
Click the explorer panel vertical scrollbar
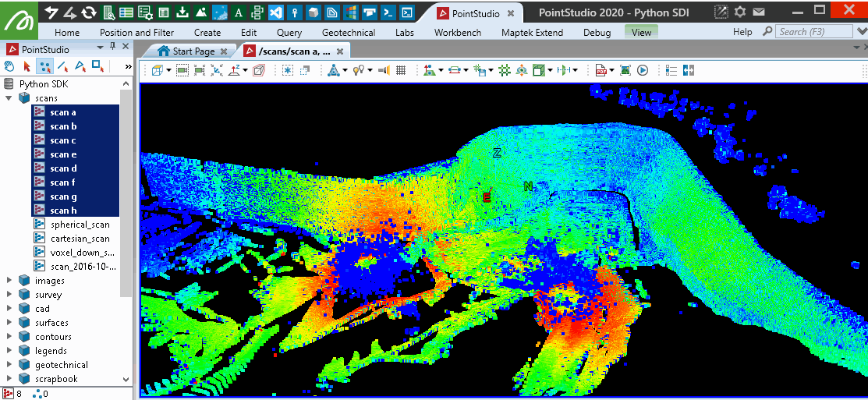tap(126, 195)
